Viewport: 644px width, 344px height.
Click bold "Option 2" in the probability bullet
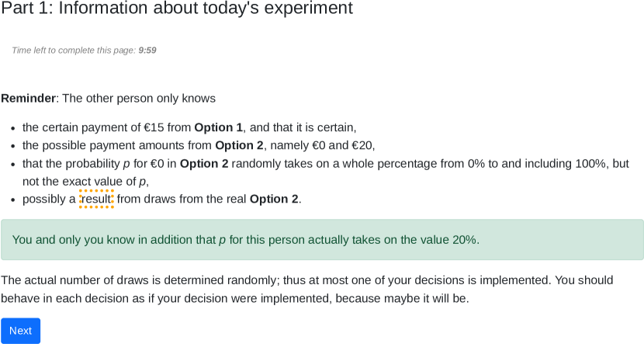204,163
